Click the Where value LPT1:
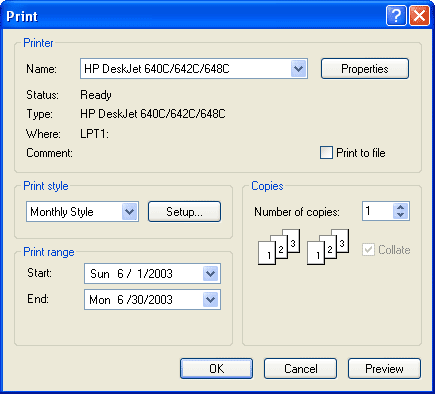This screenshot has height=394, width=435. 94,134
